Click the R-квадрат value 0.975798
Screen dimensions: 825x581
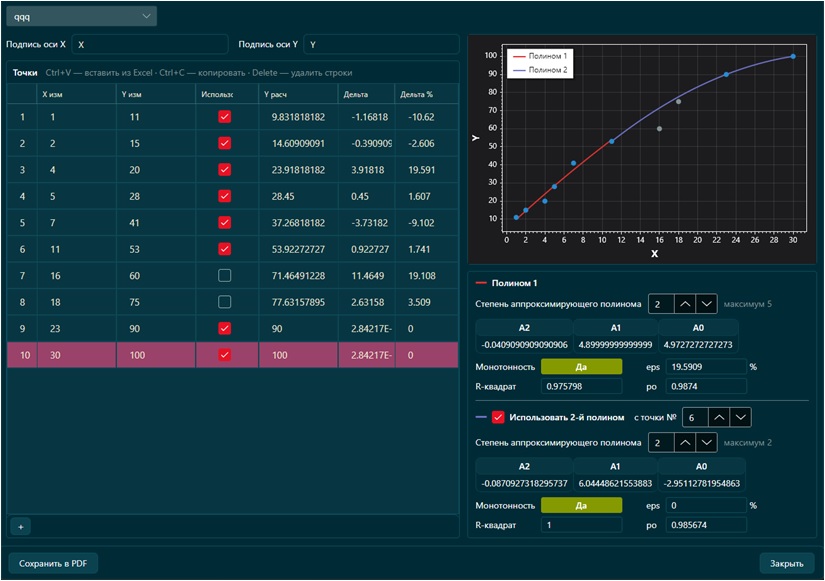point(581,386)
